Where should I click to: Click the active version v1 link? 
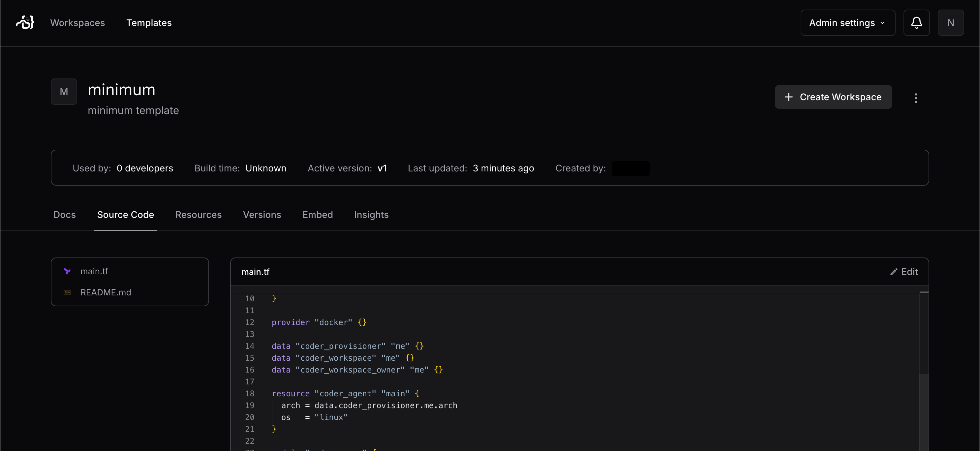click(x=382, y=168)
